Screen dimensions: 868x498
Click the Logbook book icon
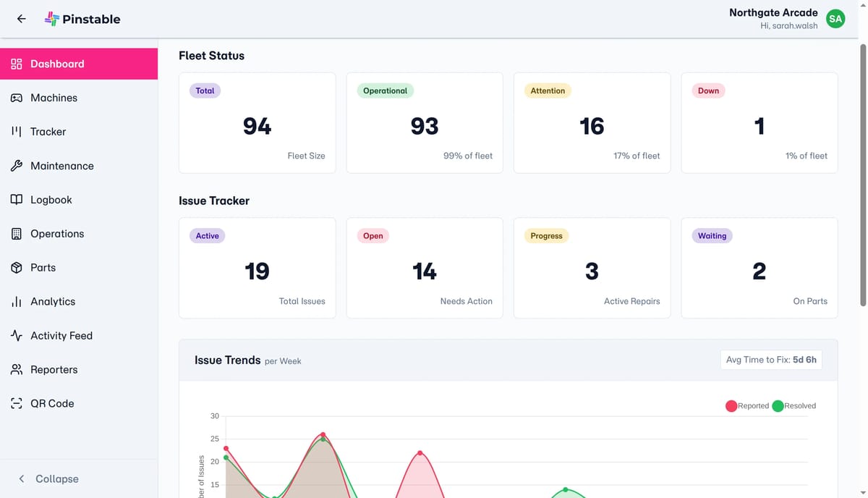point(17,200)
